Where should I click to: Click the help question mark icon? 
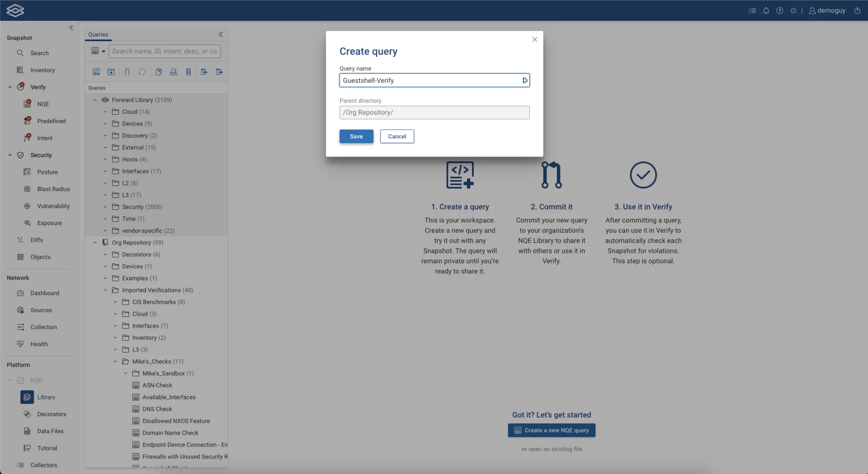pyautogui.click(x=780, y=10)
